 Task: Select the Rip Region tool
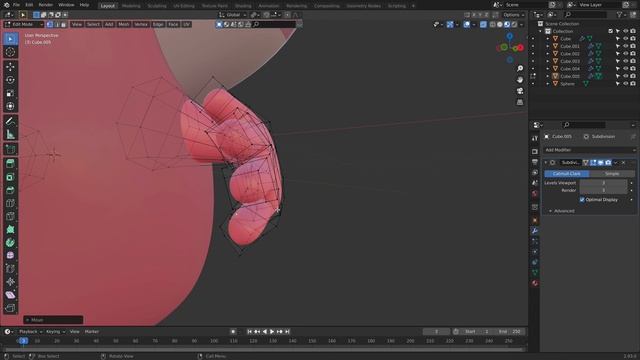pyautogui.click(x=10, y=308)
